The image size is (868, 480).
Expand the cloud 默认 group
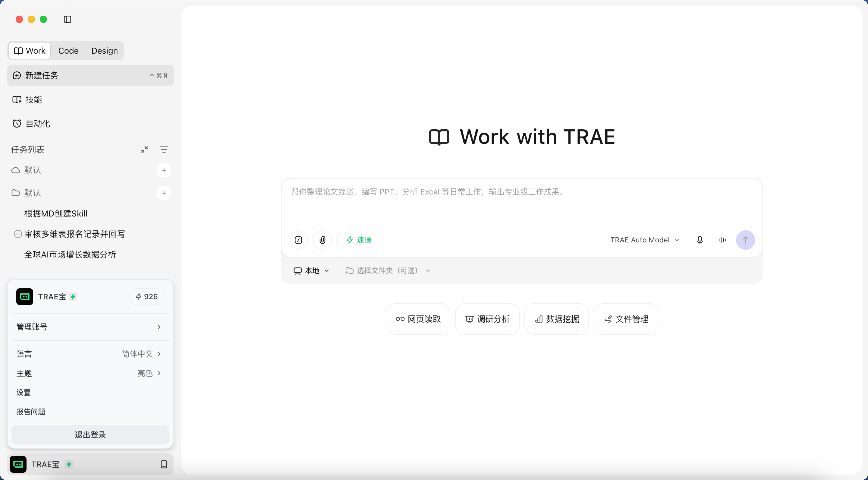pos(26,170)
